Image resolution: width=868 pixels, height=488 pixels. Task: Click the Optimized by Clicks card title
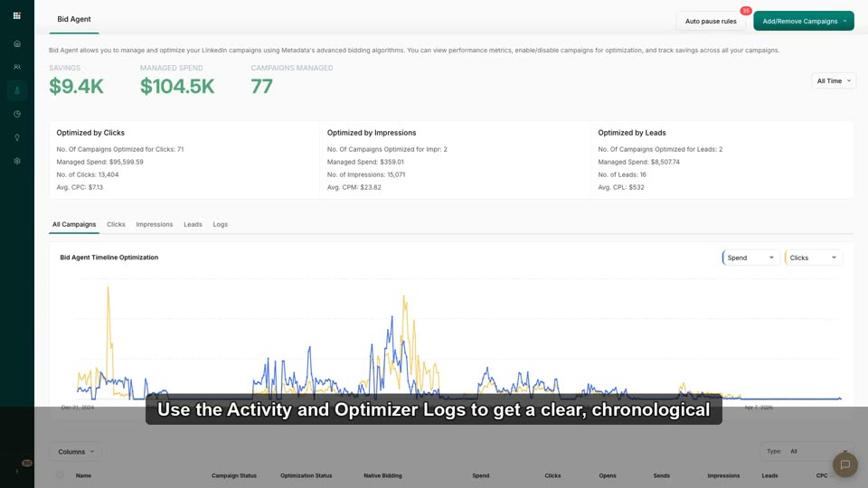90,133
